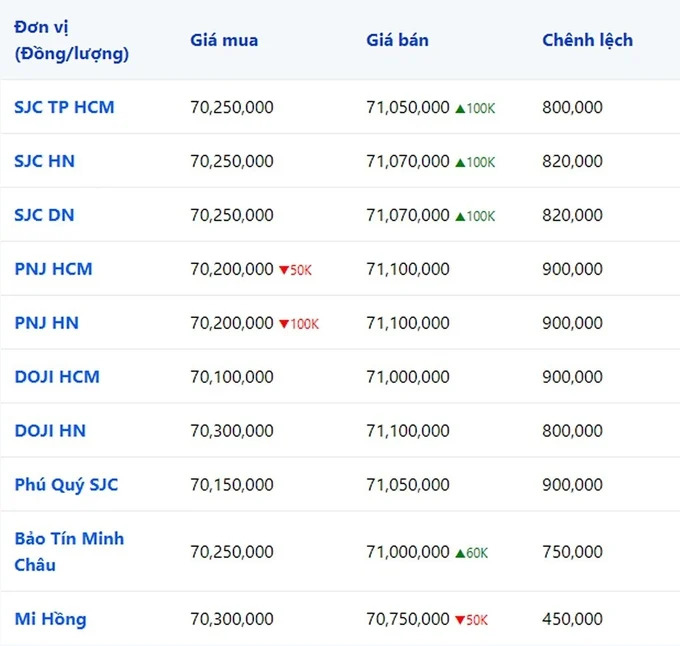Image resolution: width=680 pixels, height=646 pixels.
Task: Select Phú Quý SJC buy price 70,150,000
Action: [232, 484]
